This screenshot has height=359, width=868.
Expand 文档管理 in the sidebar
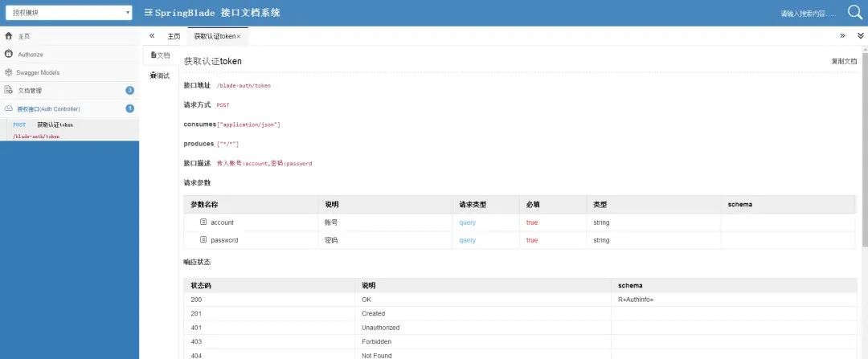69,90
